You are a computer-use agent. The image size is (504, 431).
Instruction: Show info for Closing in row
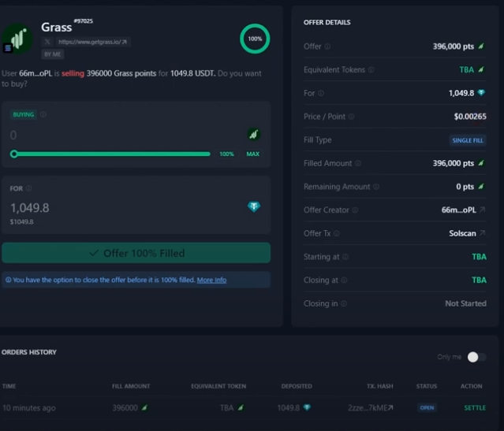[x=344, y=303]
